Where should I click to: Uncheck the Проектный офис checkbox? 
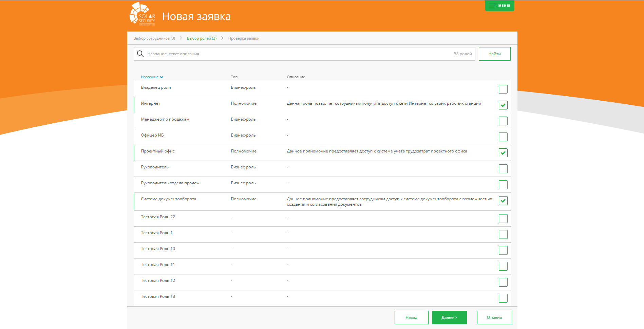[x=503, y=153]
